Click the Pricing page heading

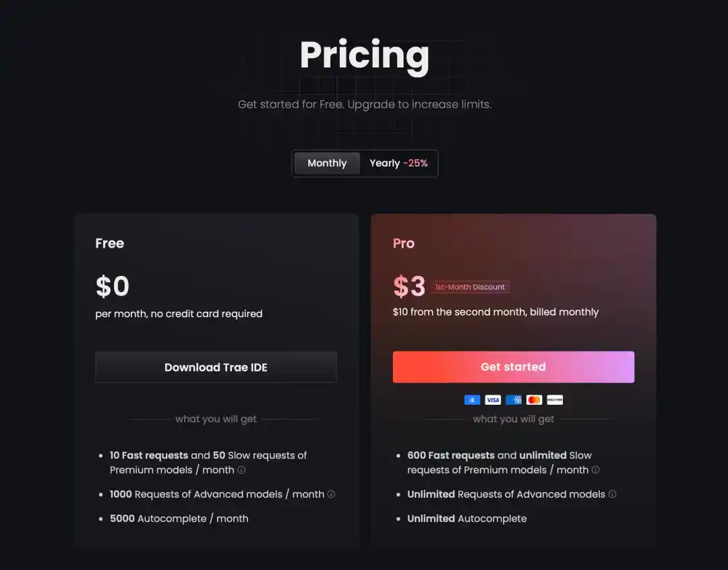click(x=365, y=56)
